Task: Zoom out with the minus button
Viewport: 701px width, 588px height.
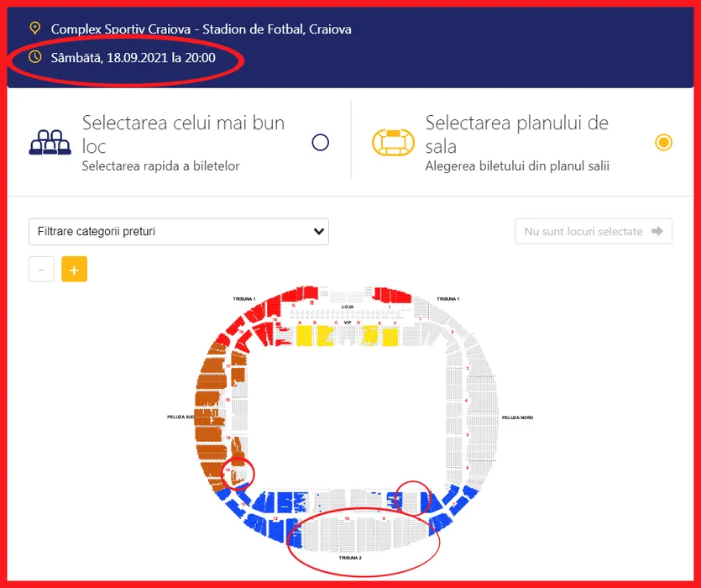Action: click(41, 270)
